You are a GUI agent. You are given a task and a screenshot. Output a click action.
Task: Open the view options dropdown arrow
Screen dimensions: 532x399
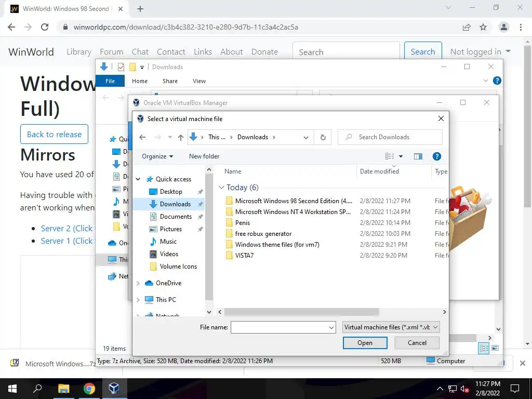coord(401,156)
